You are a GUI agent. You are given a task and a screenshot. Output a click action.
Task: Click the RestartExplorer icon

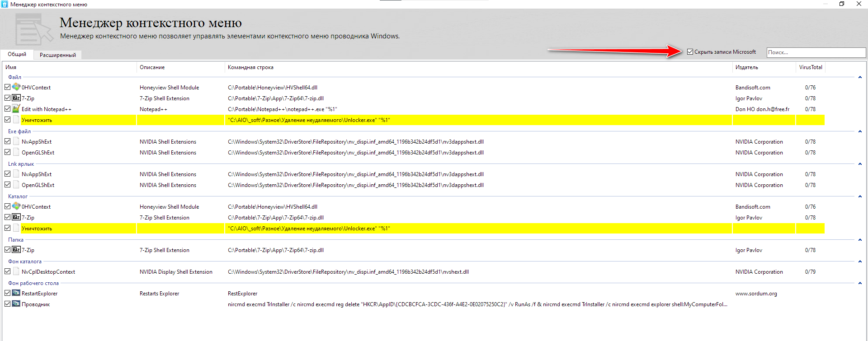point(16,293)
